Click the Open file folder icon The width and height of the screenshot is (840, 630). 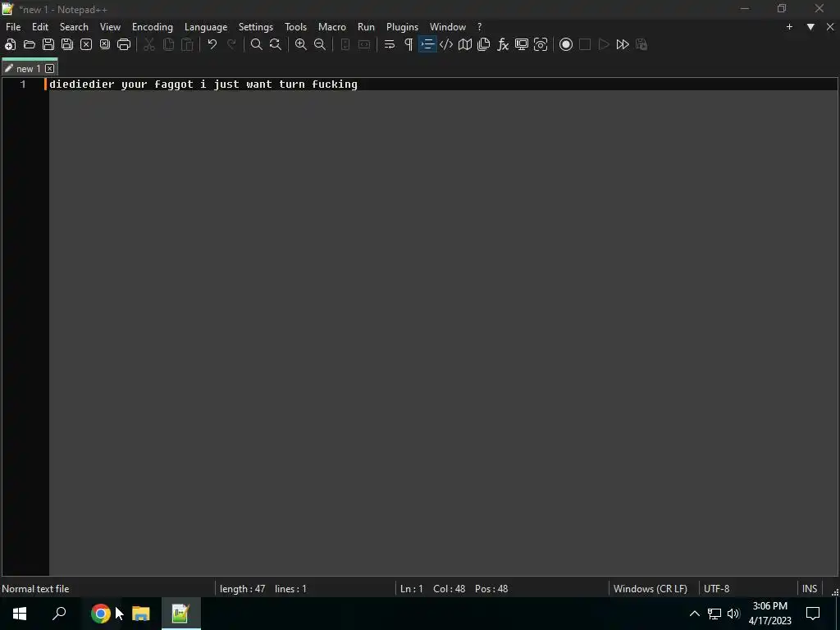[x=30, y=44]
